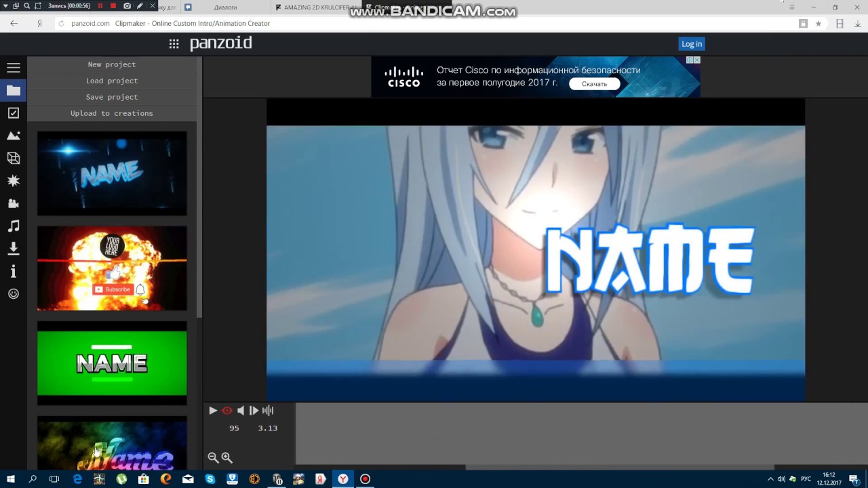Switch to the Диалоги browser tab
Screen dimensions: 868x488
click(x=225, y=7)
